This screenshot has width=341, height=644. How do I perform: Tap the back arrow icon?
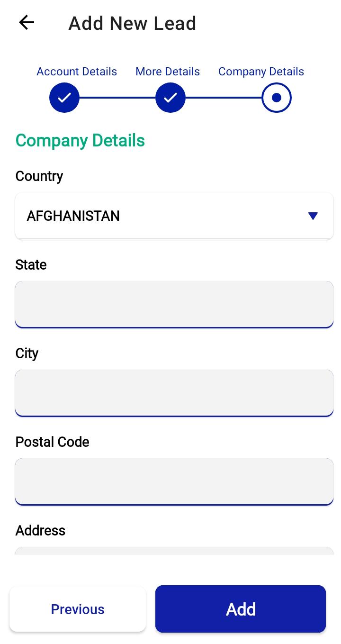(x=27, y=22)
